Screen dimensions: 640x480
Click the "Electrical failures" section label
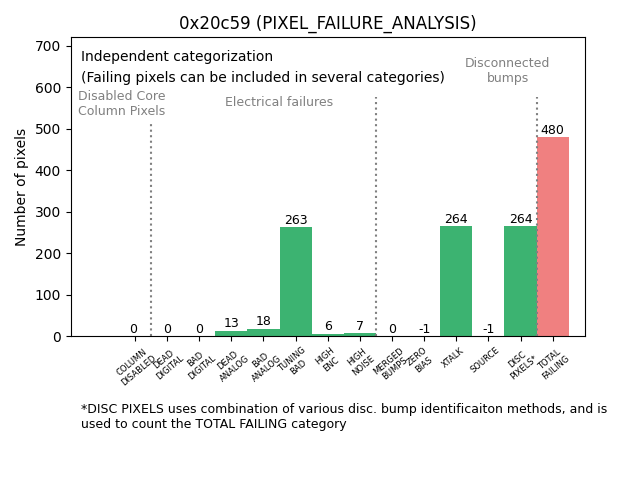(x=279, y=102)
